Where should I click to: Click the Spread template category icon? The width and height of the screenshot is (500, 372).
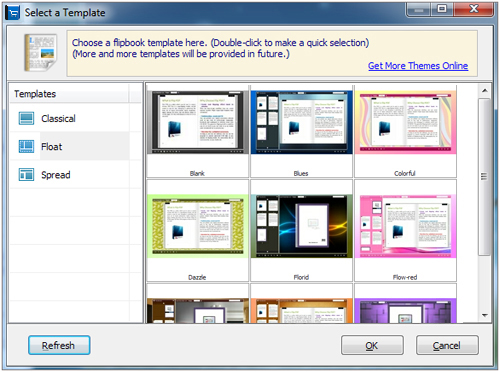click(x=26, y=174)
